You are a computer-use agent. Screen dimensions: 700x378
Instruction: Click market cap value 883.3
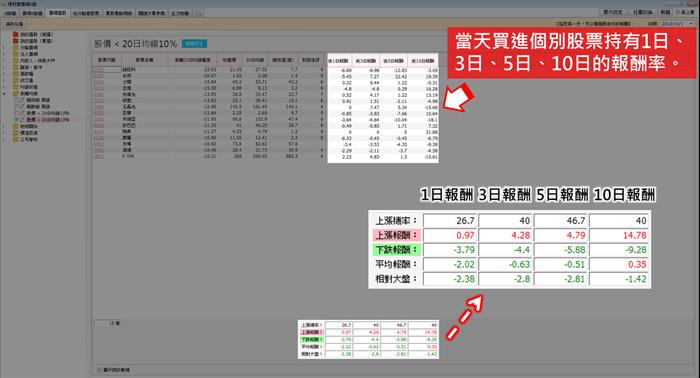pos(292,156)
